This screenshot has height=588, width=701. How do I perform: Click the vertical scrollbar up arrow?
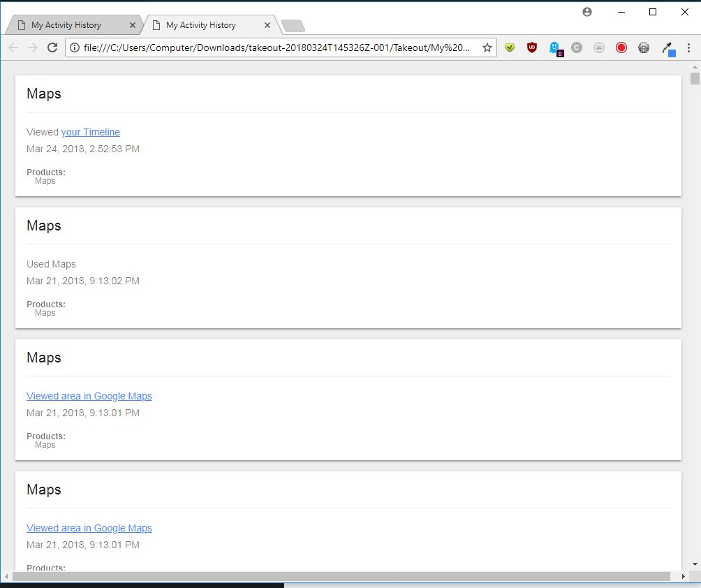point(695,67)
